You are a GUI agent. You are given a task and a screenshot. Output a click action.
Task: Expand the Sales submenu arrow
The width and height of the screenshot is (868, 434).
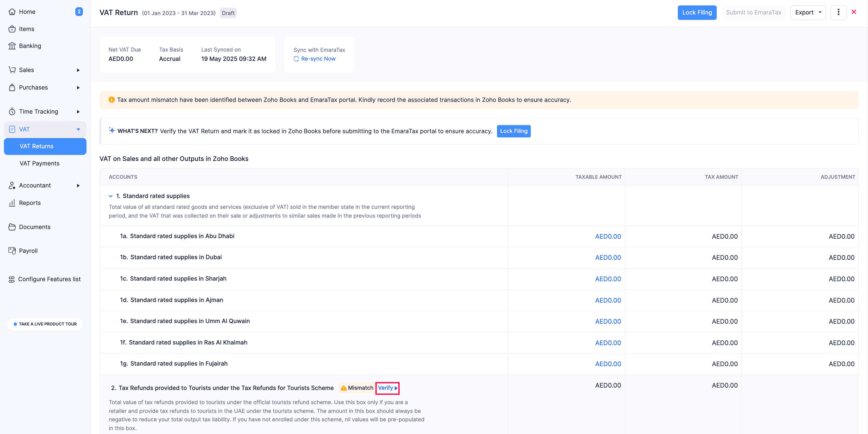[78, 70]
